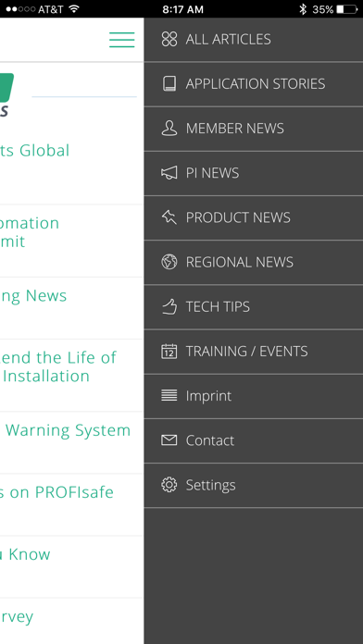The height and width of the screenshot is (644, 363).
Task: Click the lines icon beside Imprint
Action: (169, 396)
